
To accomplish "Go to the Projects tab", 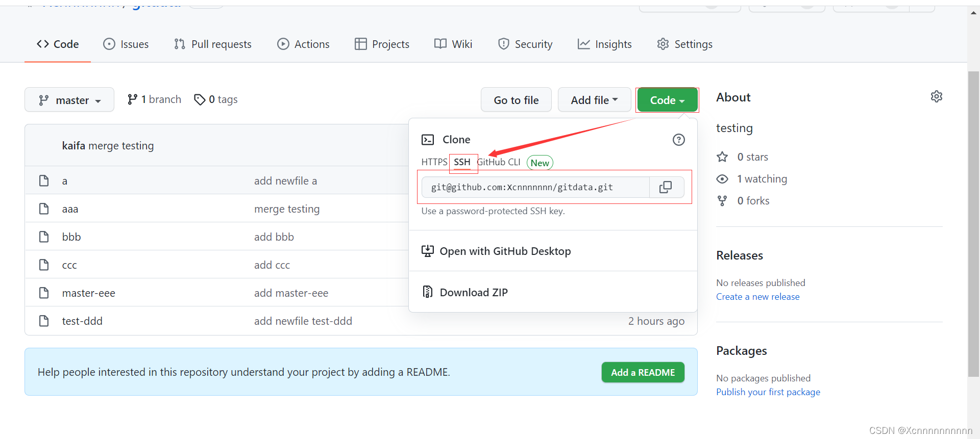I will coord(382,44).
